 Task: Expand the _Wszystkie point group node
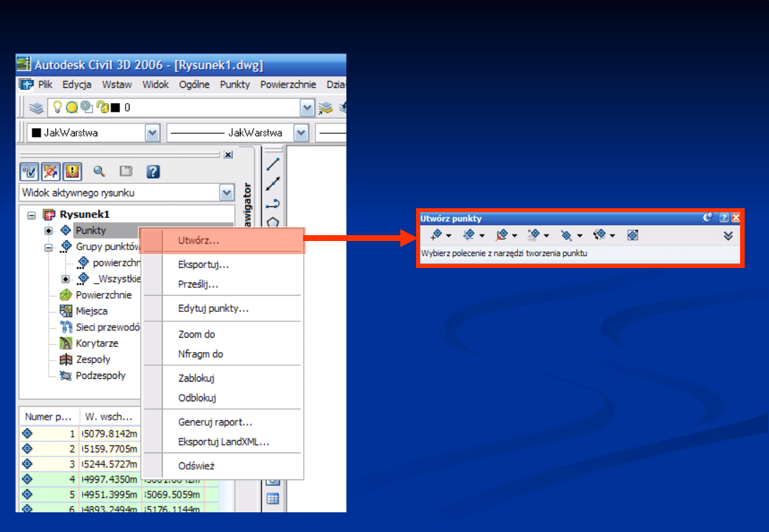pyautogui.click(x=65, y=279)
